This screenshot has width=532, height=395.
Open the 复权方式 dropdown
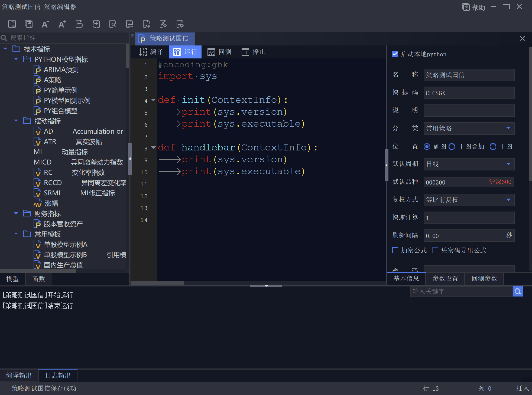[508, 200]
